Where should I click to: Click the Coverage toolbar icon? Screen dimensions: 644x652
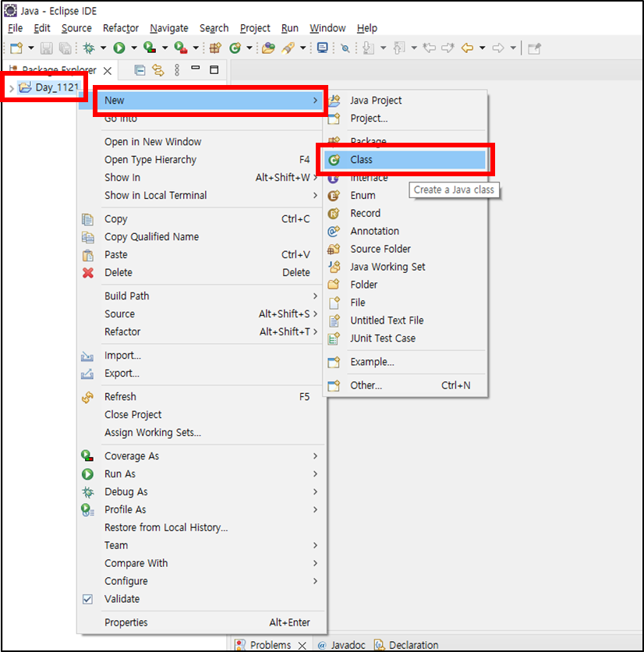click(150, 48)
